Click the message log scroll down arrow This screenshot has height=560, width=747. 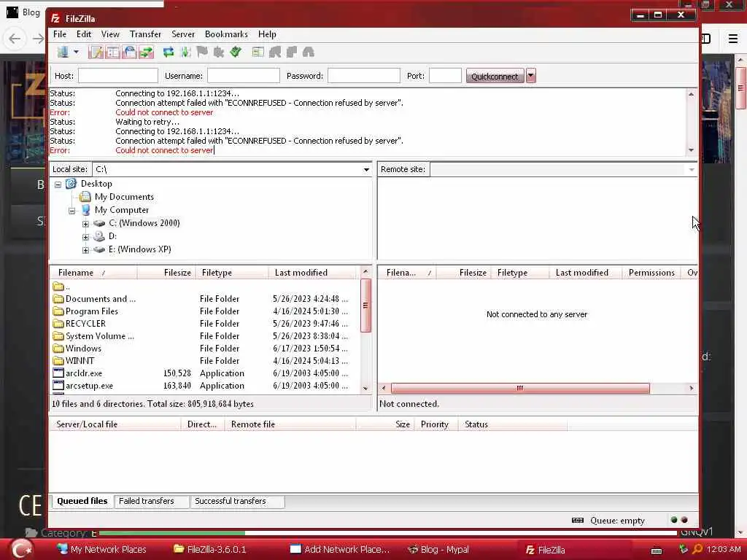[x=691, y=150]
